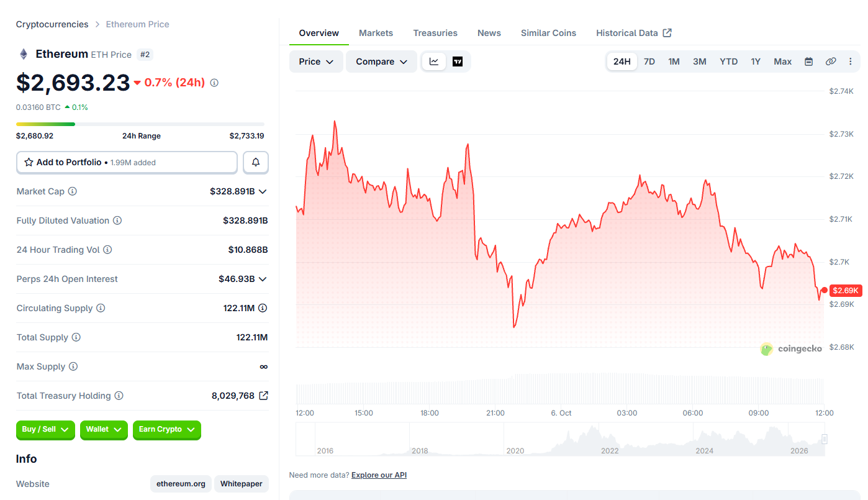868x500 pixels.
Task: Click info icon beside Total Treasury Holding
Action: 119,396
